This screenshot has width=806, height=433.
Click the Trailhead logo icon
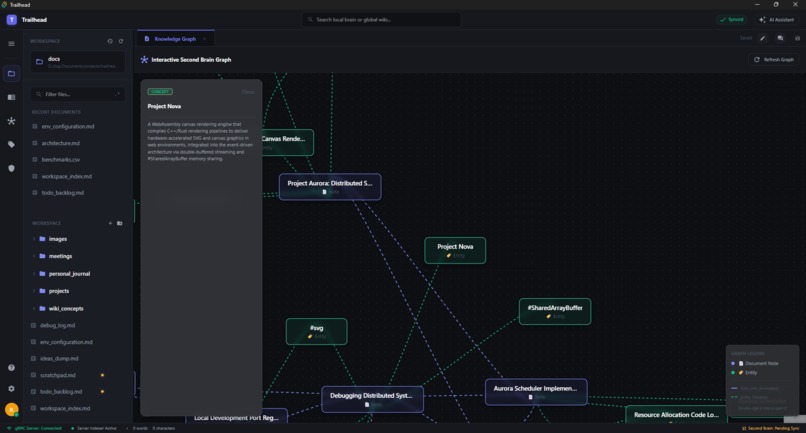point(11,20)
